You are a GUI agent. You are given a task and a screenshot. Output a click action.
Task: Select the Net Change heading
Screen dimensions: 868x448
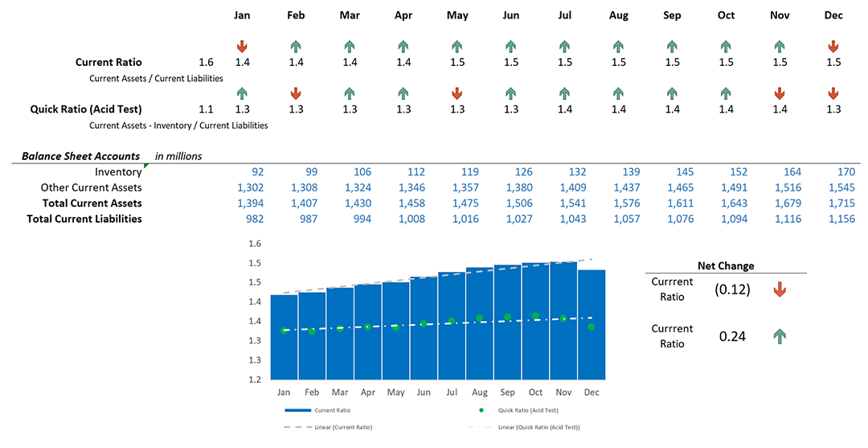click(725, 265)
